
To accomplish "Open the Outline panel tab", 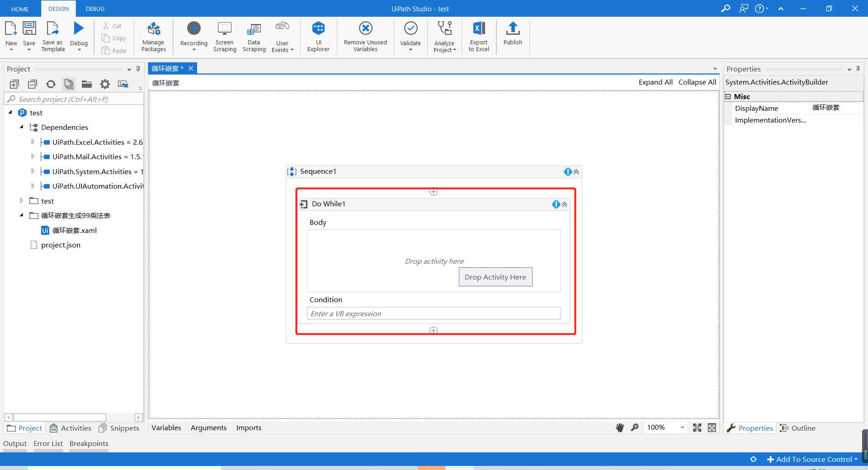I will coord(798,428).
